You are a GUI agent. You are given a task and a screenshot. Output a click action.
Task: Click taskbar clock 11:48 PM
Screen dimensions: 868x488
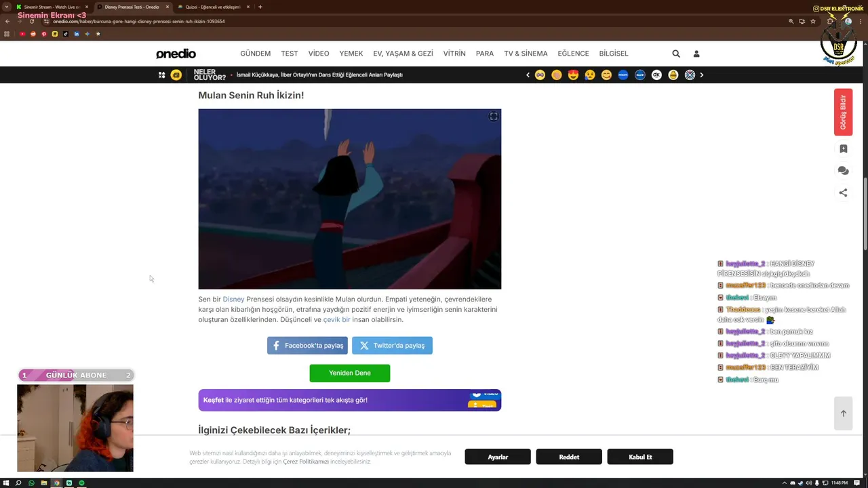click(x=840, y=483)
